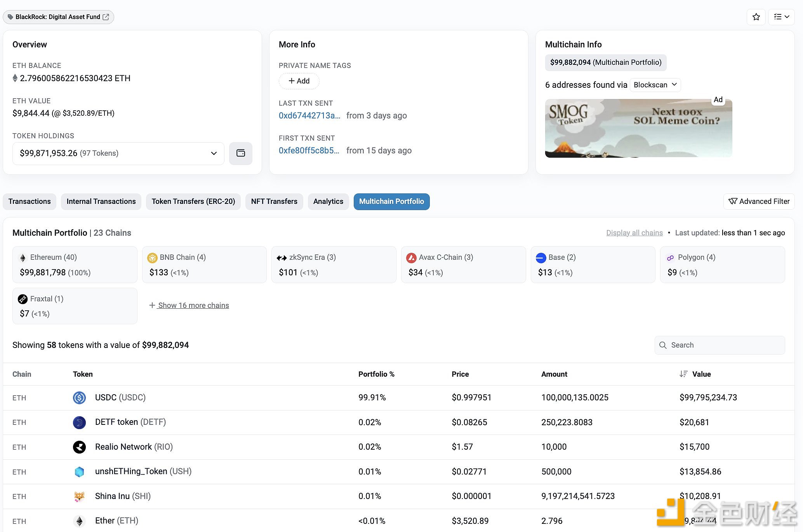Click the BNB Chain logo icon
The width and height of the screenshot is (803, 532).
(x=152, y=258)
